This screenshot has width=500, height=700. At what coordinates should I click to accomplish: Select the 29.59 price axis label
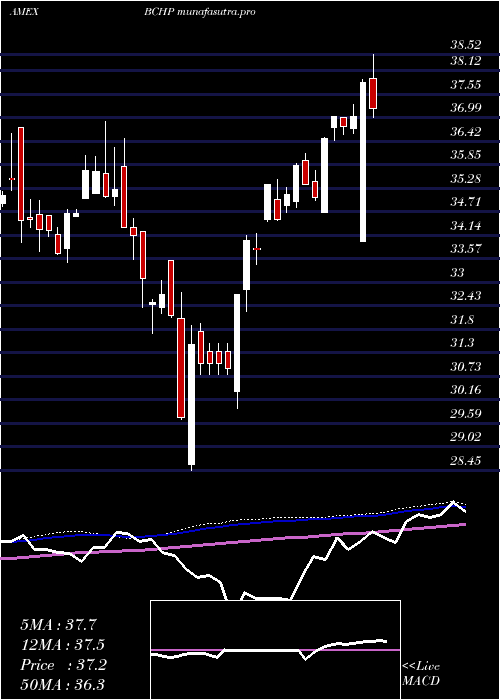(466, 413)
